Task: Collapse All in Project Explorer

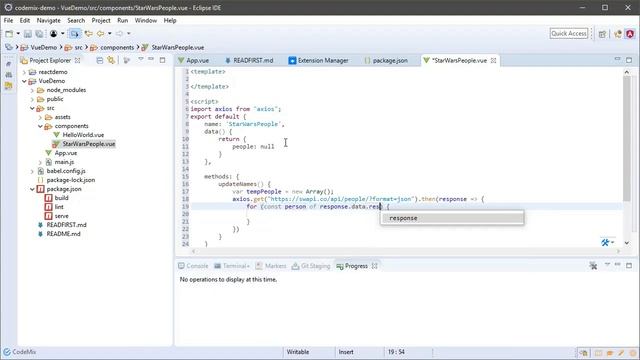Action: [x=100, y=60]
